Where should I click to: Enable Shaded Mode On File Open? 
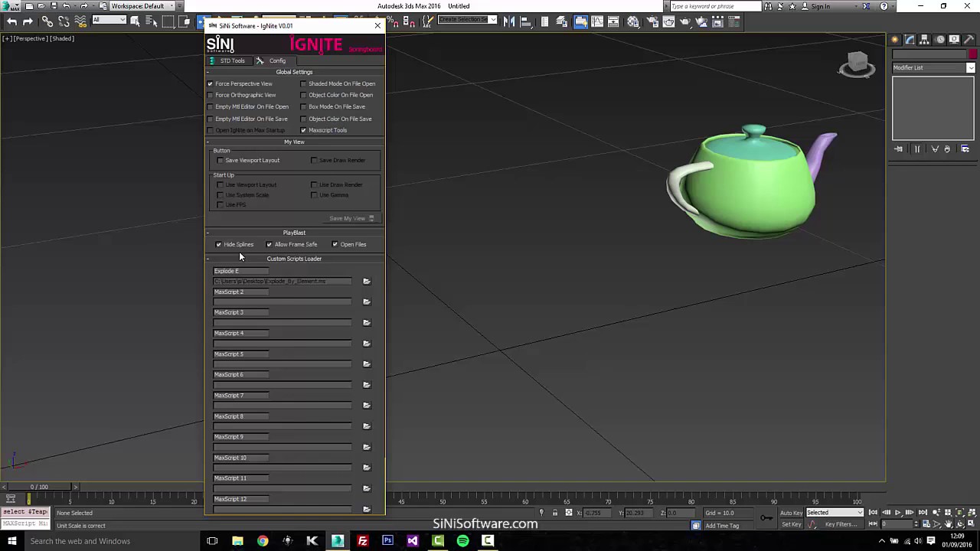coord(303,84)
